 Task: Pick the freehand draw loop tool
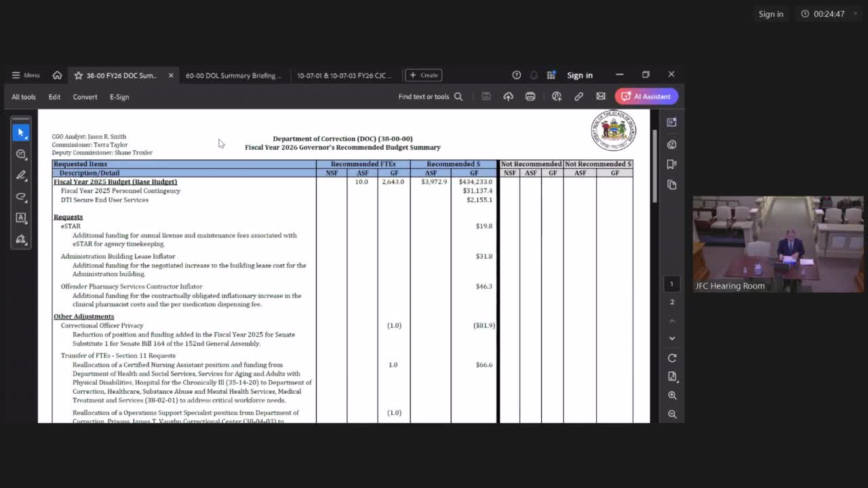[x=21, y=197]
